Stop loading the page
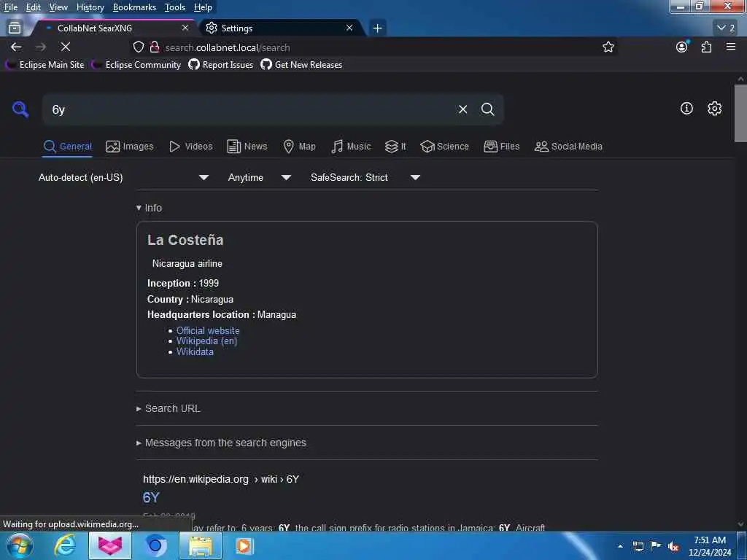 coord(65,47)
